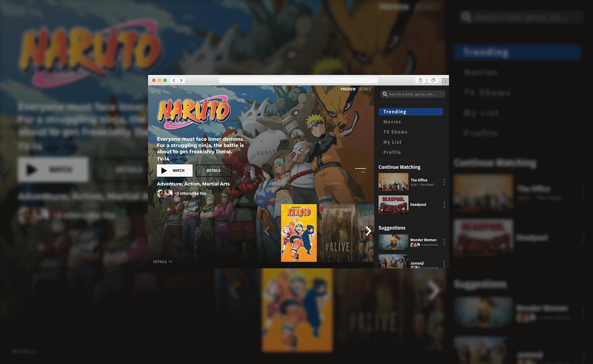Select Movies in sidebar menu

click(392, 122)
